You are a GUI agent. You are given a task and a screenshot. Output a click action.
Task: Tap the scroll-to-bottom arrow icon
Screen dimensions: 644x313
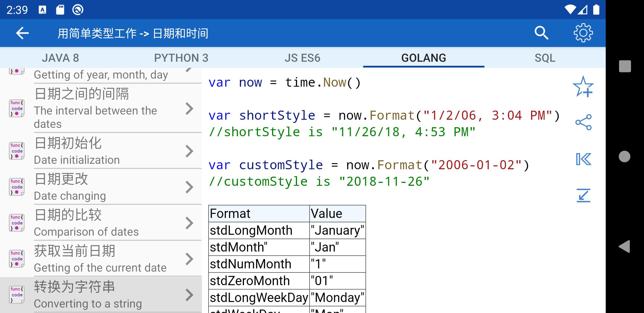pos(583,195)
